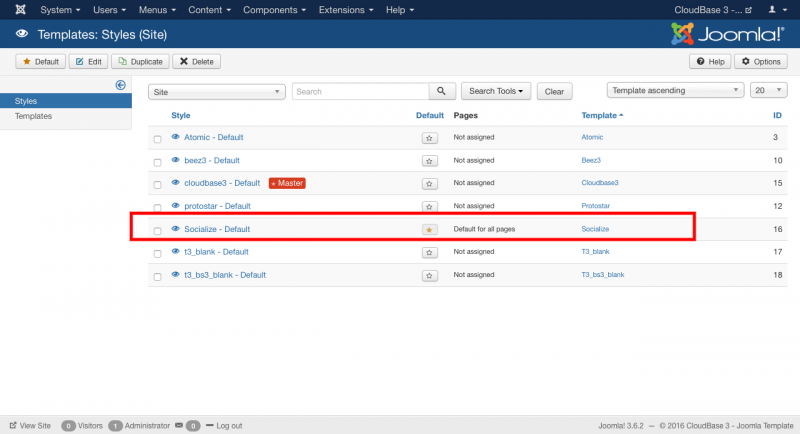Image resolution: width=800 pixels, height=434 pixels.
Task: Click the View Site link in footer
Action: 30,425
